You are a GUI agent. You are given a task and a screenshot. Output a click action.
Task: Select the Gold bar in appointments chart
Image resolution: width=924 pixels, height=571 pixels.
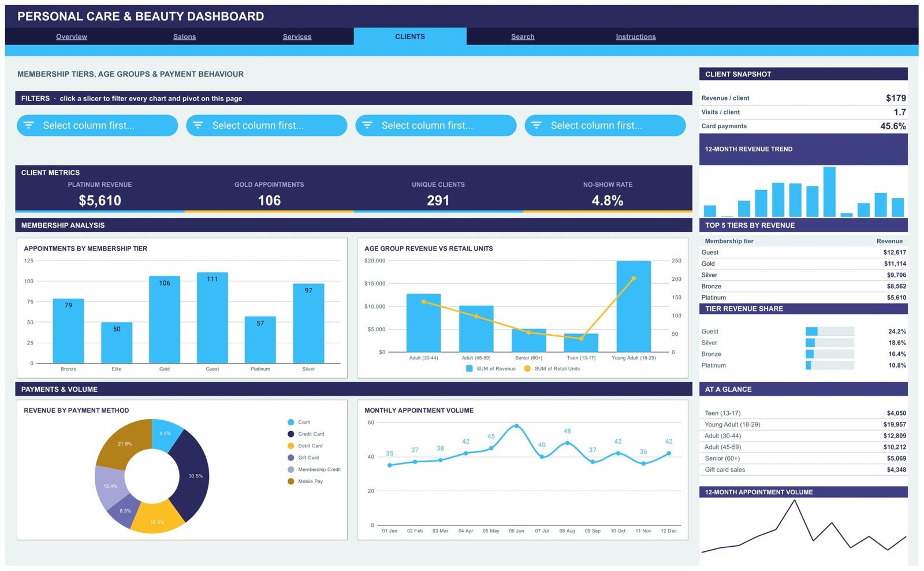(165, 320)
